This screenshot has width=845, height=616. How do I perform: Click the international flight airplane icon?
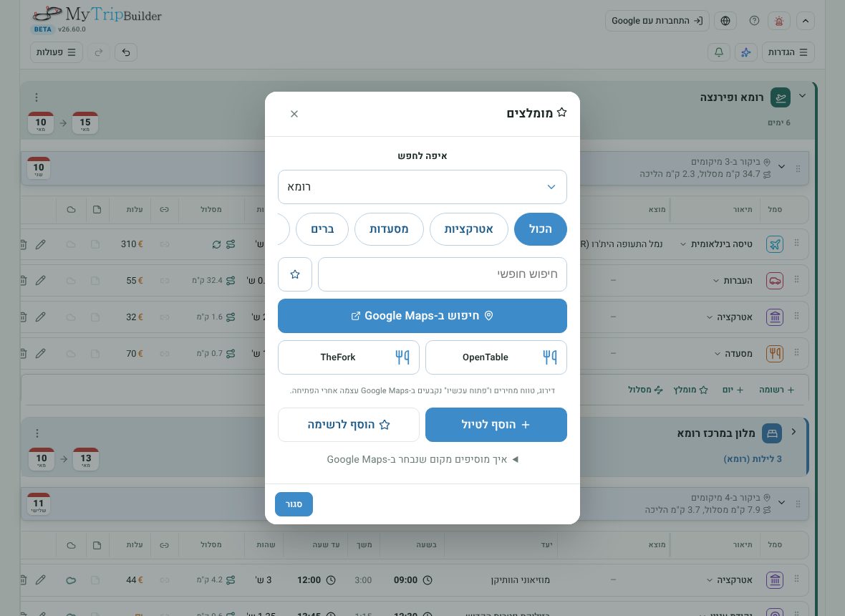click(775, 245)
